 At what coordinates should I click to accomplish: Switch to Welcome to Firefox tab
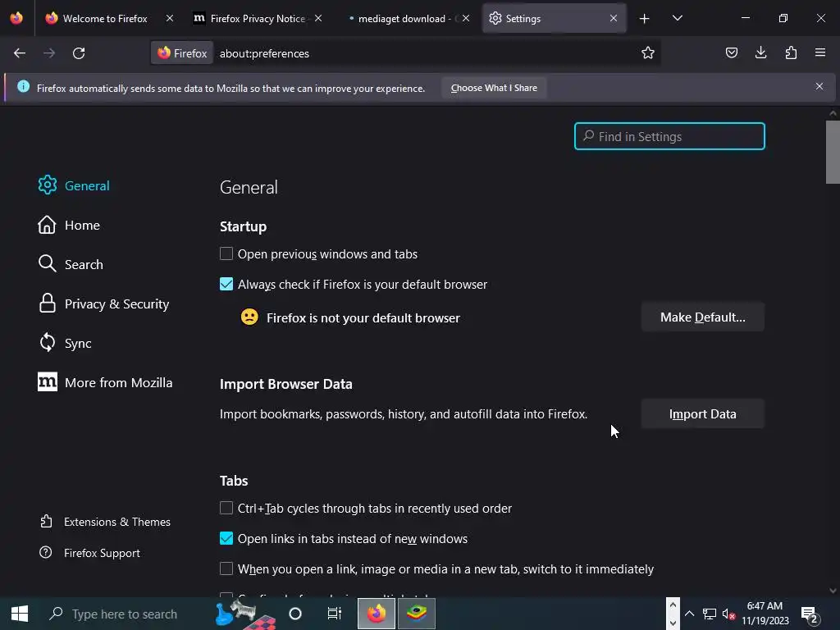pos(110,18)
